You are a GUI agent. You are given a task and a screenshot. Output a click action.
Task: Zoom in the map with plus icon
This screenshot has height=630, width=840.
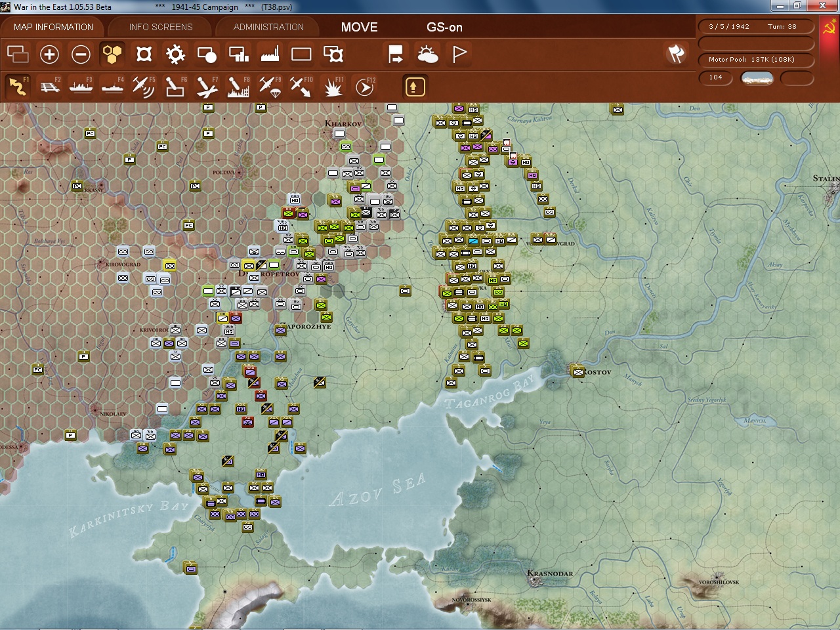[x=49, y=54]
